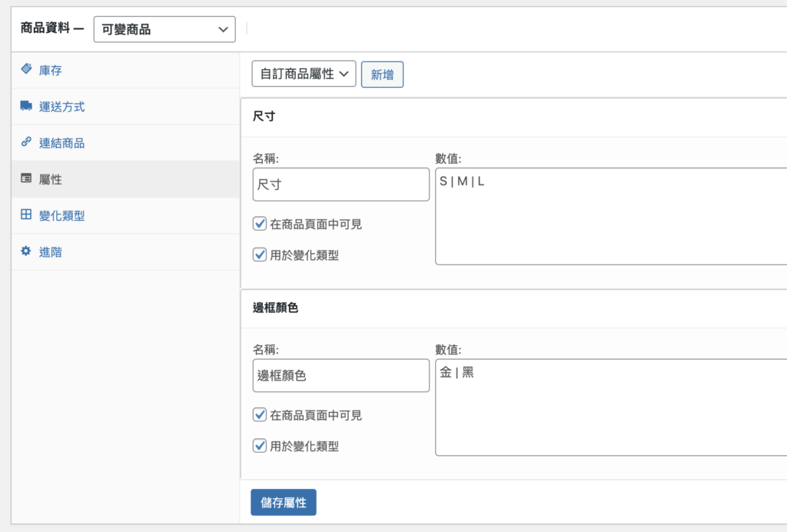Click the 數值 textarea showing S|M|L
This screenshot has width=787, height=532.
point(607,215)
